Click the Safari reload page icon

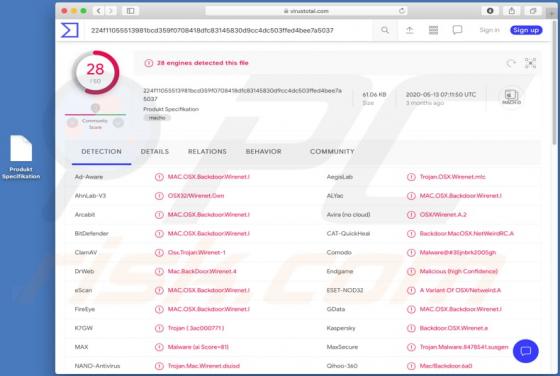(402, 11)
